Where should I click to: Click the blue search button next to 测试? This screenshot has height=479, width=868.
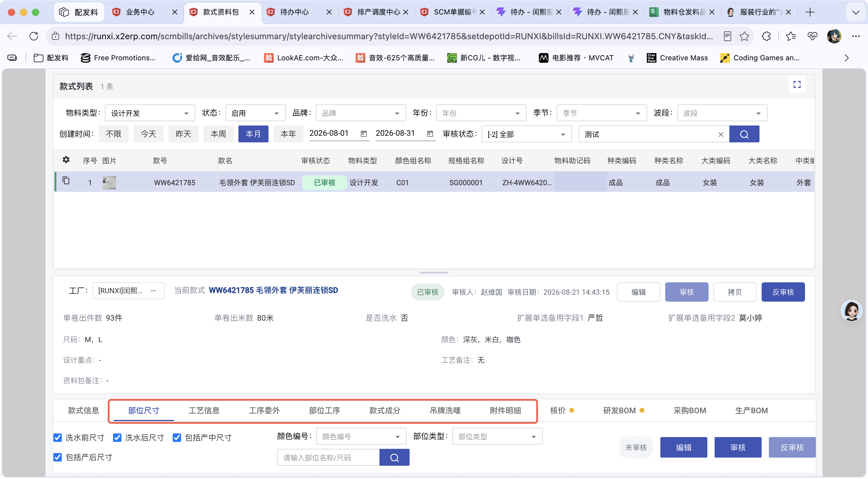(744, 134)
